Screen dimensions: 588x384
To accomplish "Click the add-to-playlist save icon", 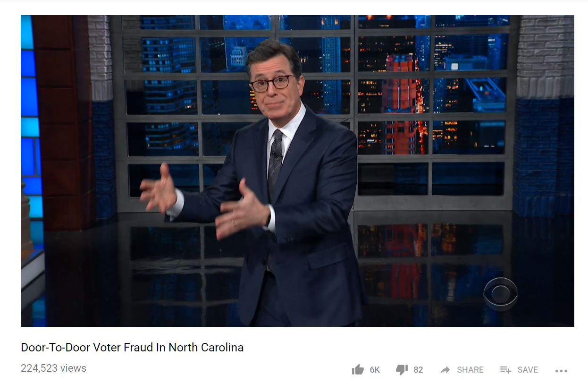I will point(505,370).
